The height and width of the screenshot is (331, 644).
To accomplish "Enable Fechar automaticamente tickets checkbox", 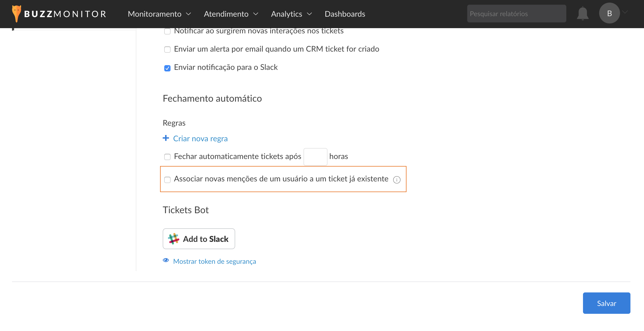I will point(167,157).
